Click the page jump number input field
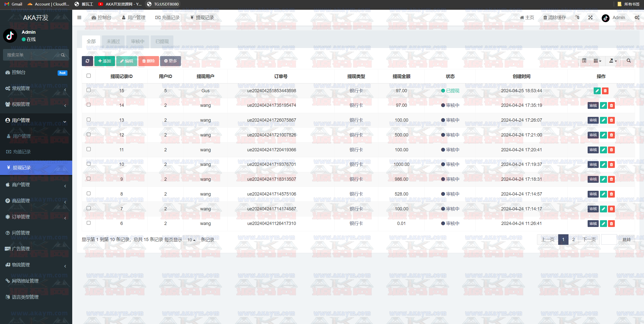 [x=609, y=240]
